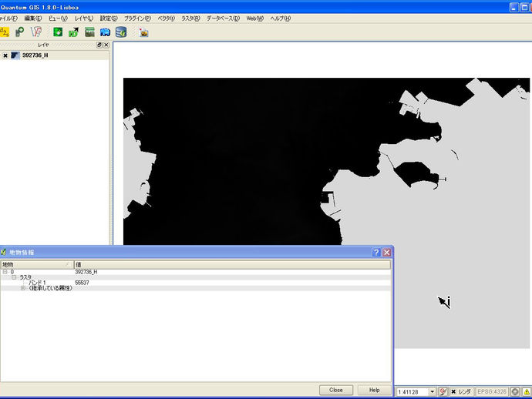Open the CRS status globe icon

(515, 392)
